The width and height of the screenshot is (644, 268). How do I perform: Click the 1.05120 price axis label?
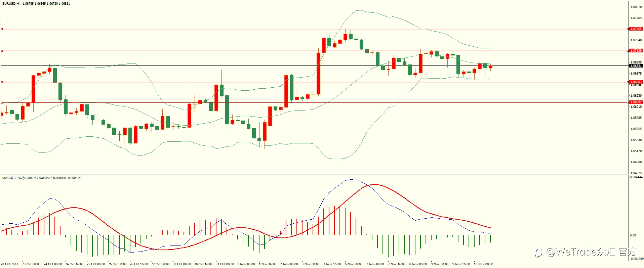click(x=636, y=151)
